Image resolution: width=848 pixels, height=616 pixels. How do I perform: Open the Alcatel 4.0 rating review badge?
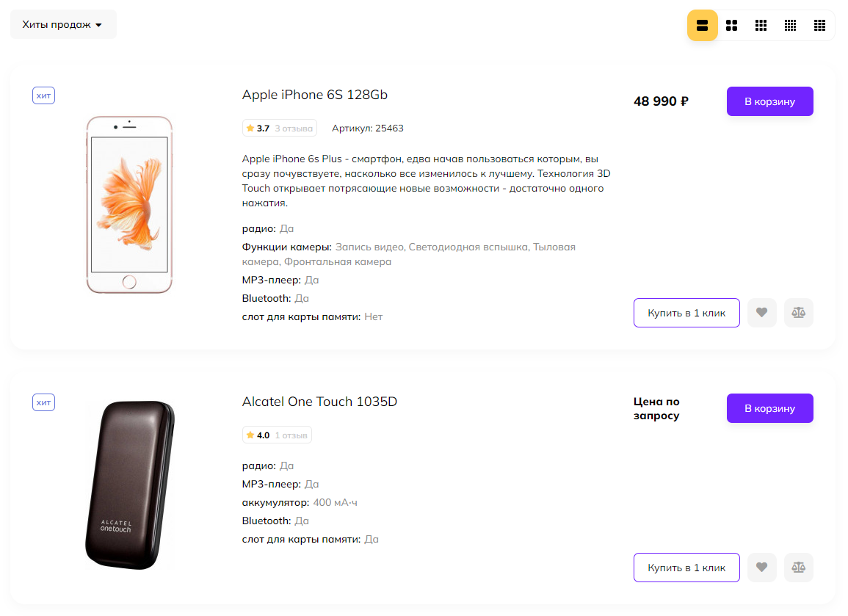pyautogui.click(x=277, y=435)
